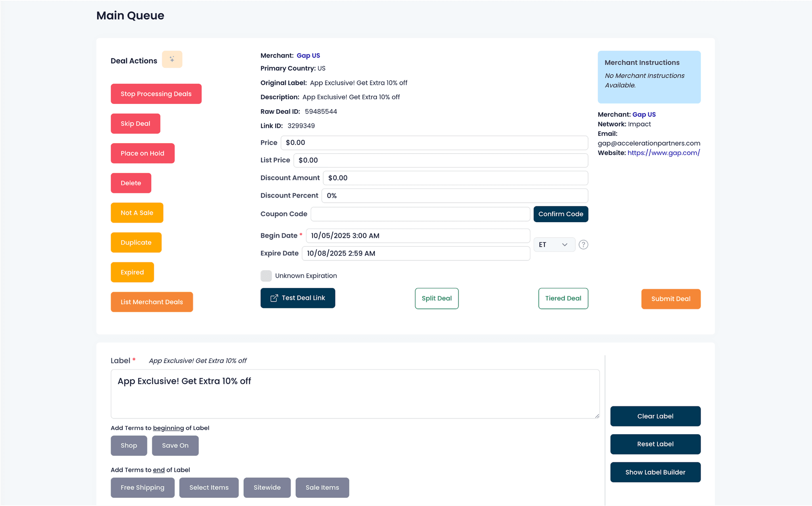Open Gap US link under Merchant Instructions
Image resolution: width=812 pixels, height=506 pixels.
pos(644,115)
